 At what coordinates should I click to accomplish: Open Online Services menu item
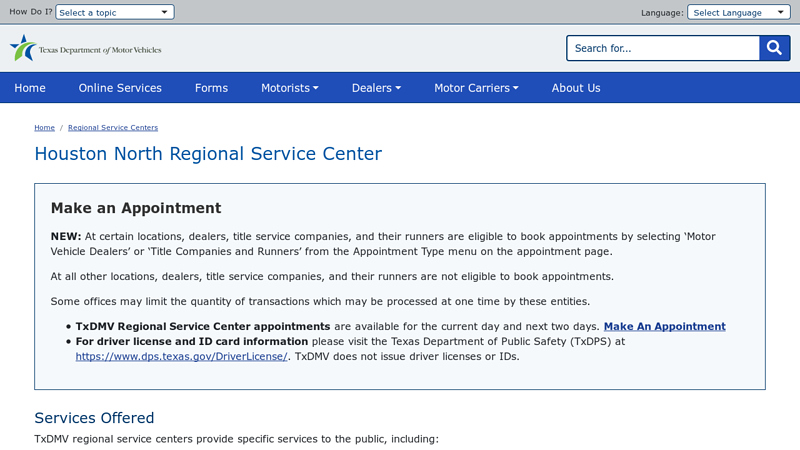pyautogui.click(x=120, y=88)
